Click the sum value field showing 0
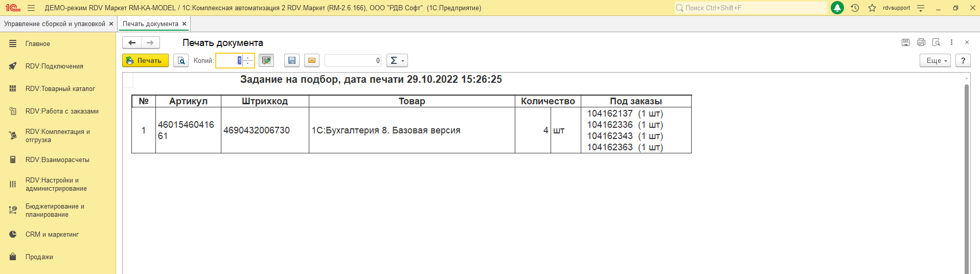This screenshot has height=274, width=980. point(353,60)
